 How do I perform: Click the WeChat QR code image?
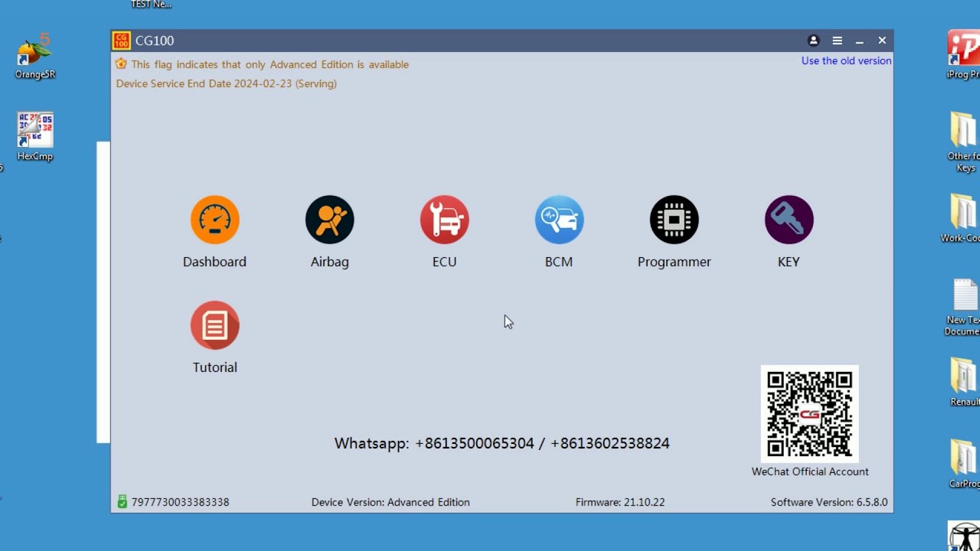809,413
